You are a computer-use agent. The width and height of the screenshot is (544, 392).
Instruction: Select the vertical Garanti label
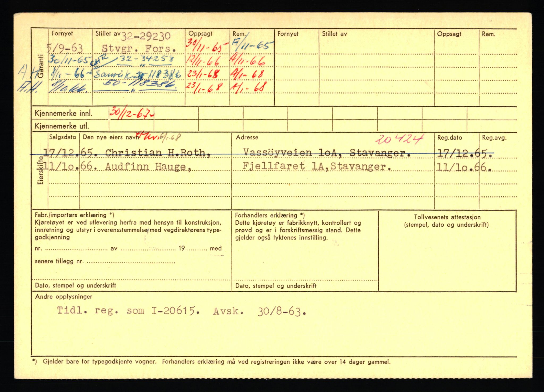[x=40, y=66]
